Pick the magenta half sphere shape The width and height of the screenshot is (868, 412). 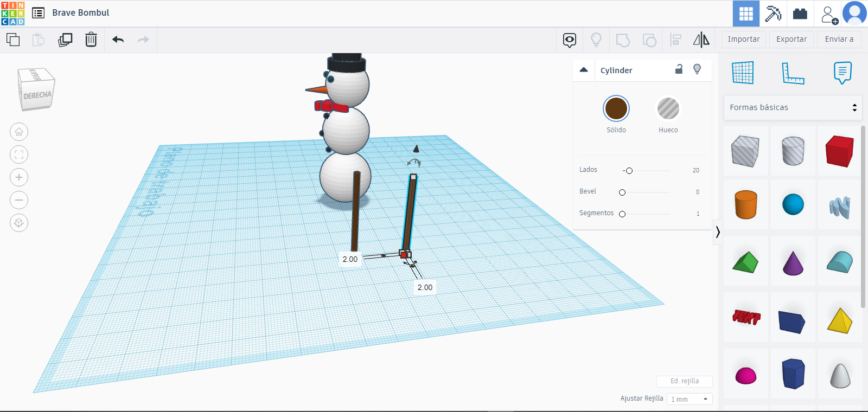pos(745,375)
